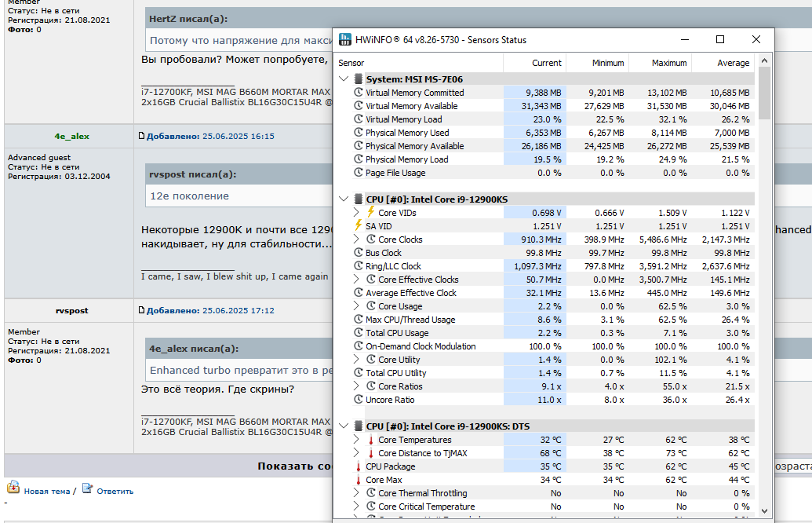Click the chip icon next to System: MSI MS-7E06

(359, 79)
